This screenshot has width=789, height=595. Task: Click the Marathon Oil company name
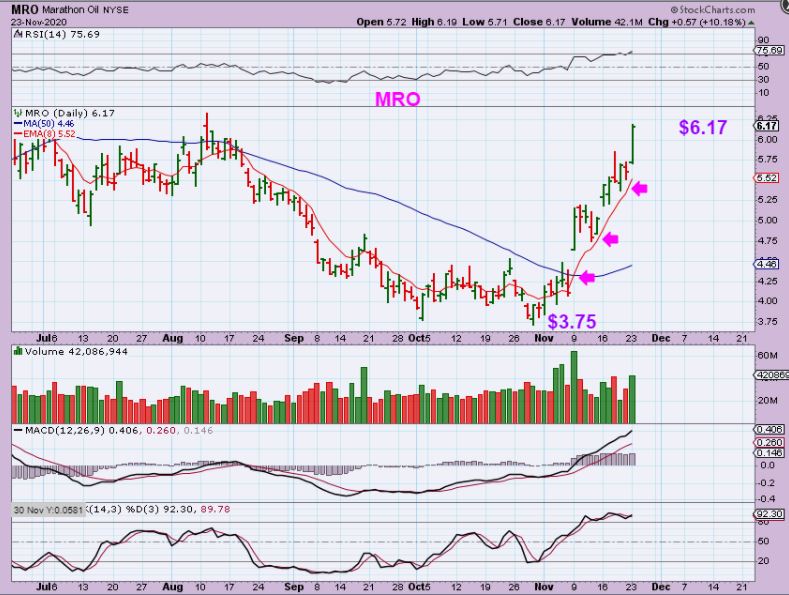tap(71, 10)
